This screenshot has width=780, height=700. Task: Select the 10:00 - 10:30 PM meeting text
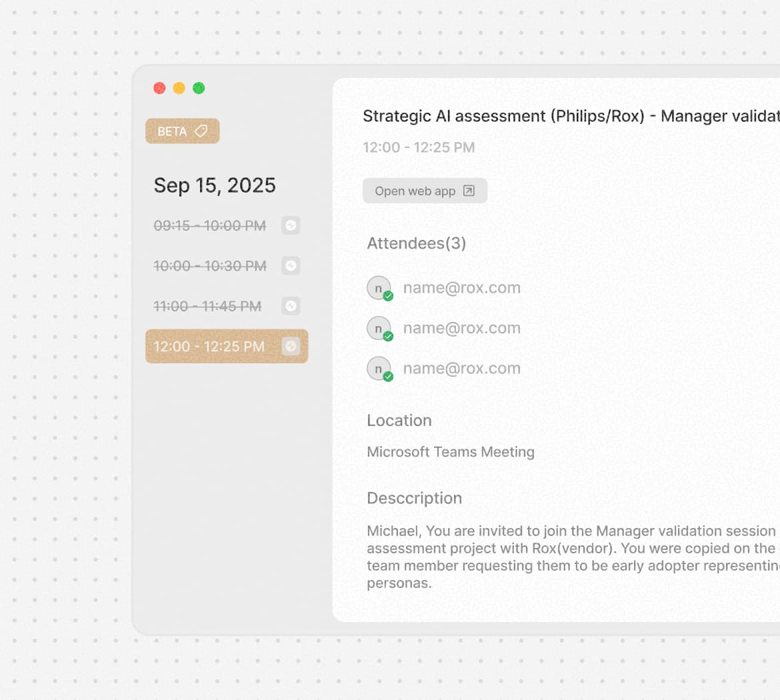209,266
